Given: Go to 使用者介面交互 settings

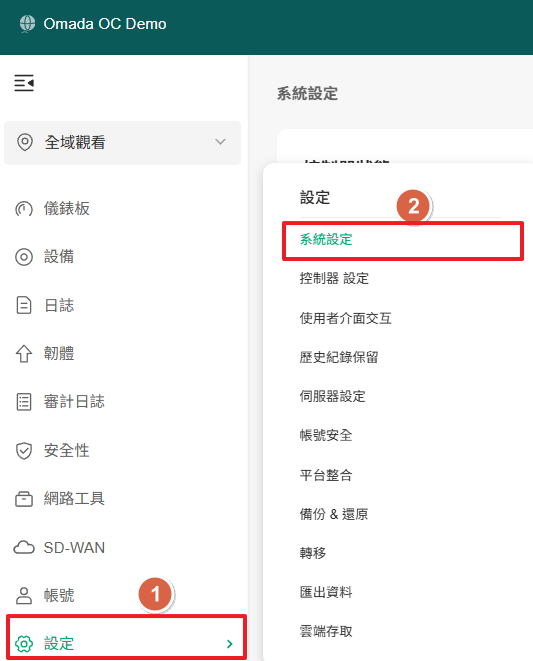Looking at the screenshot, I should 345,318.
